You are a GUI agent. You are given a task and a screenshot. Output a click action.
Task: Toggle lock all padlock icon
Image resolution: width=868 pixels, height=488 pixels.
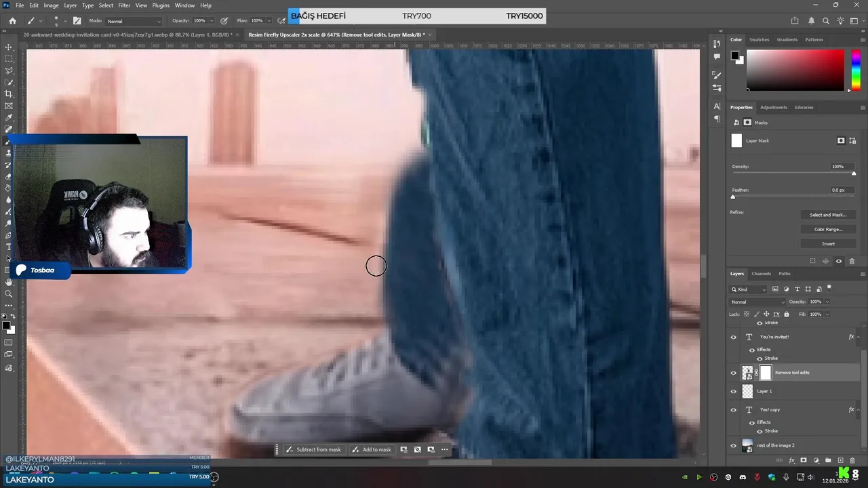coord(786,314)
